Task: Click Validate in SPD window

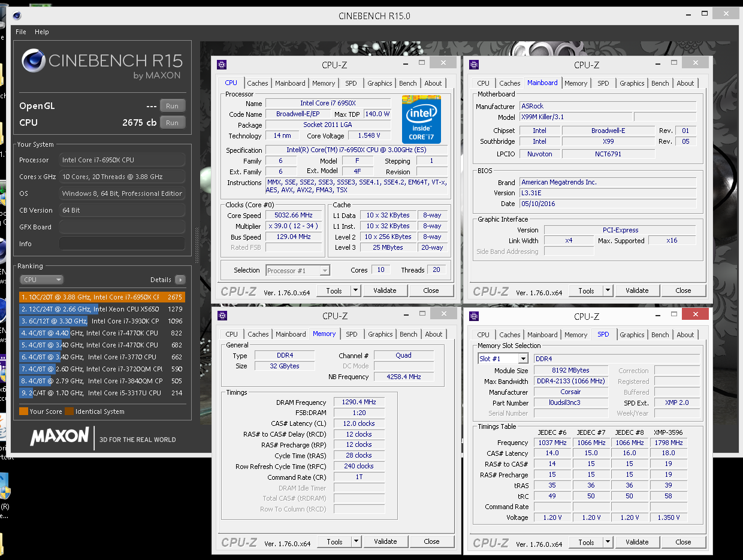Action: 637,543
